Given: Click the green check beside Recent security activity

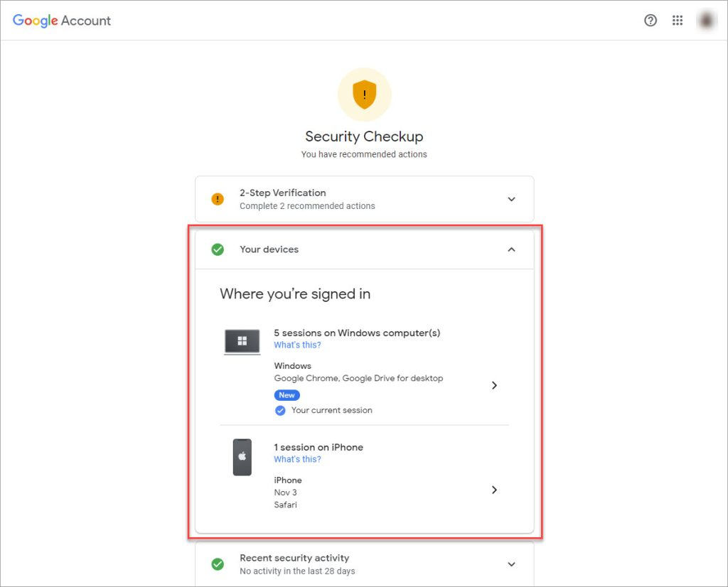Looking at the screenshot, I should [x=218, y=564].
